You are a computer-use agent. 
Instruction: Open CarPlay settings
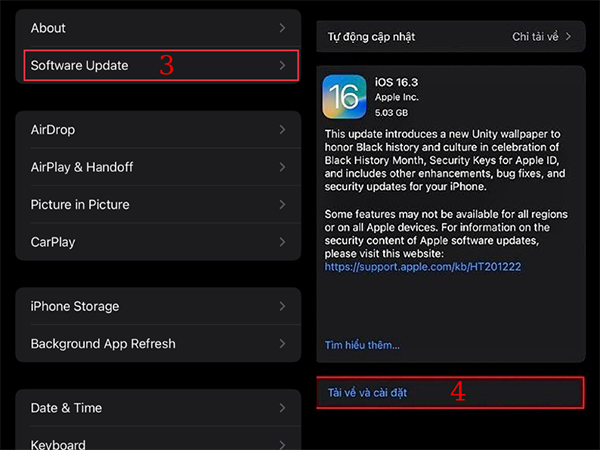click(158, 242)
